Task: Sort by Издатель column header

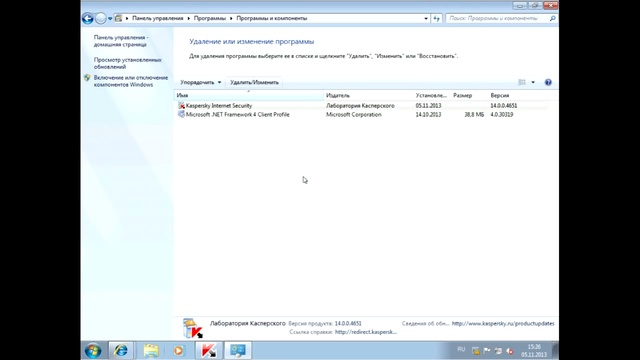Action: (369, 96)
